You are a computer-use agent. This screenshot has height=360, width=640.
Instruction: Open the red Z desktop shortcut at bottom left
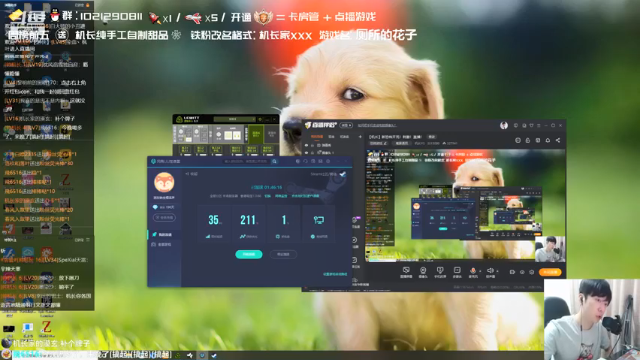46,327
